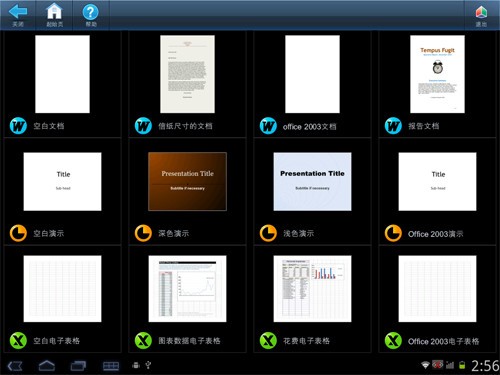Tap the 2:56 clock in system bar
The image size is (500, 375).
pyautogui.click(x=485, y=366)
